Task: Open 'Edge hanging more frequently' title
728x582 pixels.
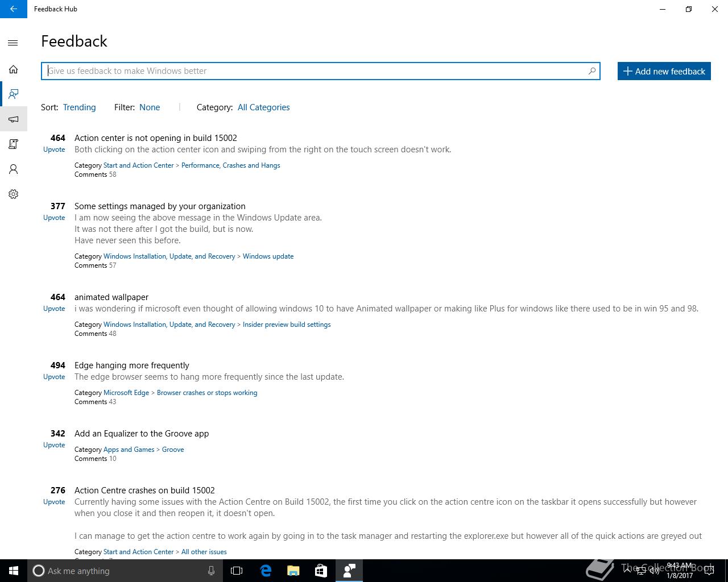Action: click(132, 365)
